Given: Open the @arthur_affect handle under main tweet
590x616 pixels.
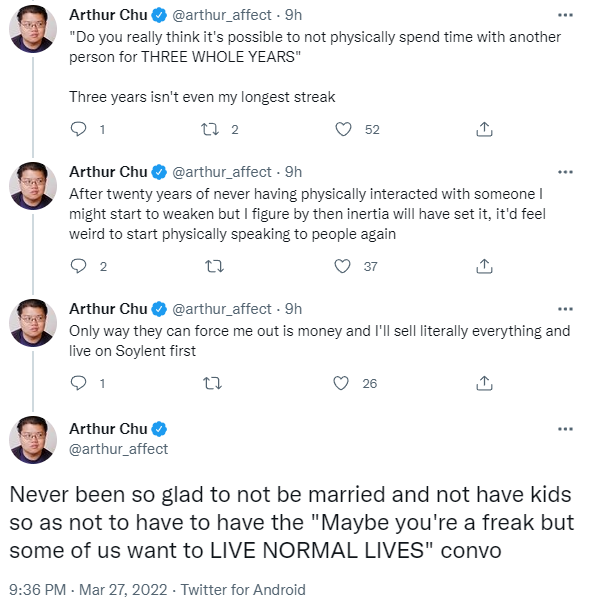Looking at the screenshot, I should tap(118, 449).
